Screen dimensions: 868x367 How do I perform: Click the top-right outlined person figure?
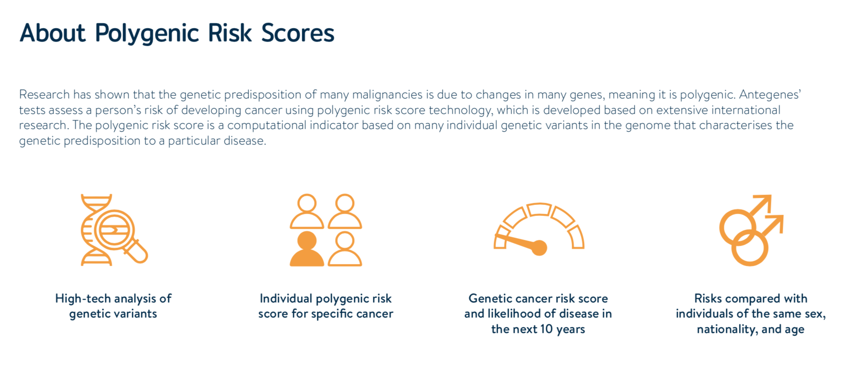[x=345, y=211]
